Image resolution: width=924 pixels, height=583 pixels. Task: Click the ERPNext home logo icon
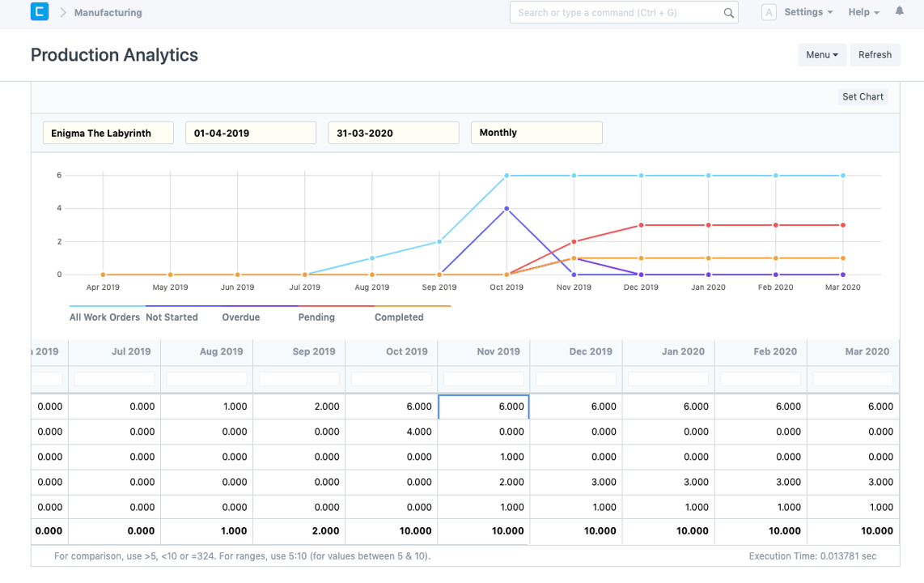pos(40,12)
